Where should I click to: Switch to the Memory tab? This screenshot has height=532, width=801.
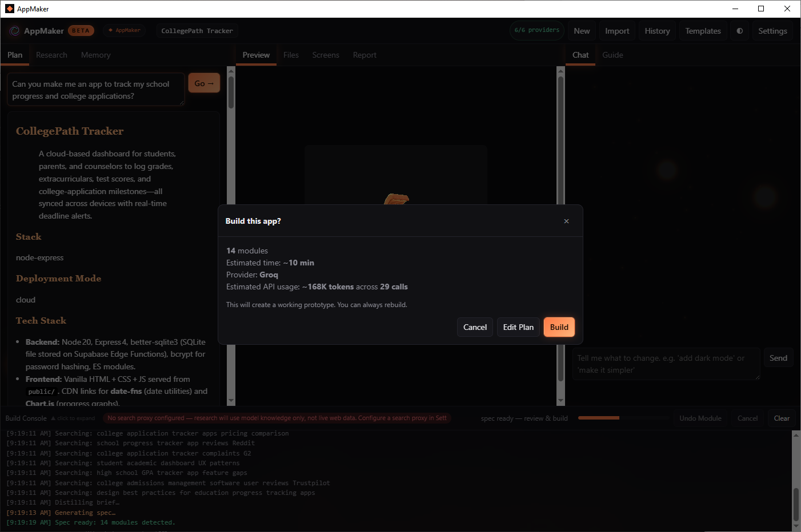[95, 55]
